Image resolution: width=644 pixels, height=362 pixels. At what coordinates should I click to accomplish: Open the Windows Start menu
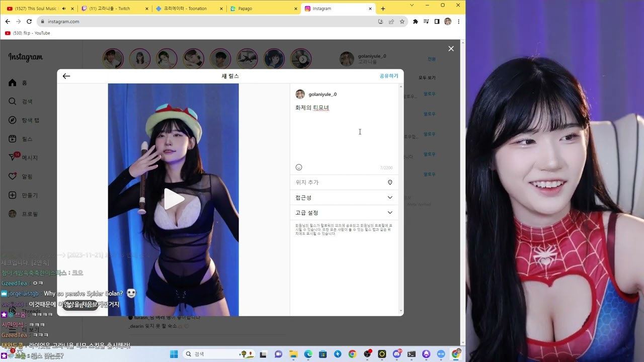coord(174,354)
